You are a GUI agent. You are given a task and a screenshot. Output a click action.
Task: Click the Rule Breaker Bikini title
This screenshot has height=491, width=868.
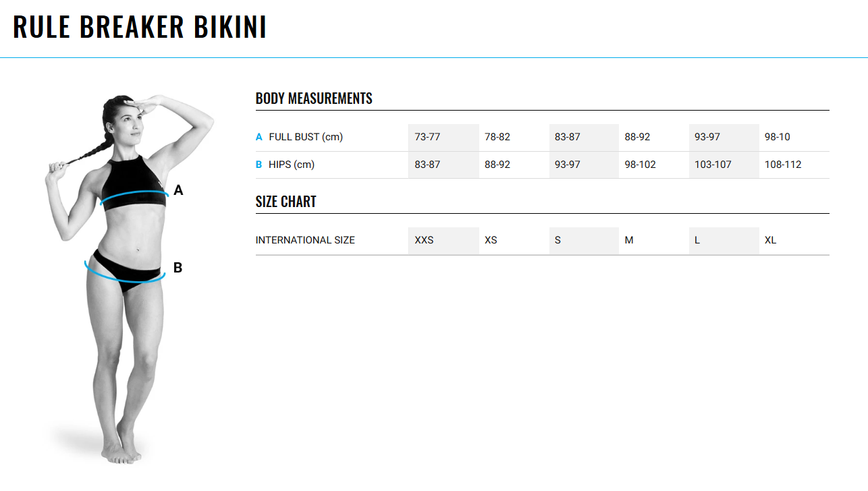140,27
